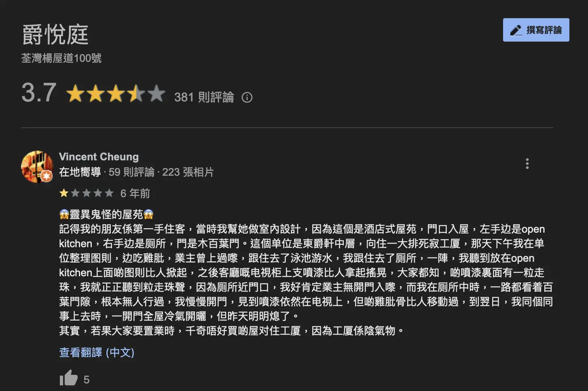Open the three-dot review options menu

coord(527,164)
